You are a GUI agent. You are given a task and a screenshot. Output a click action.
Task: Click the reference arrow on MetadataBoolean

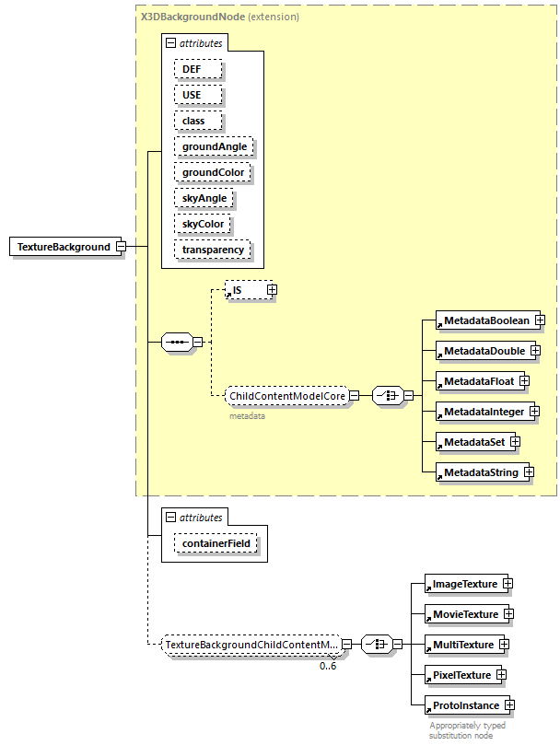(x=439, y=325)
